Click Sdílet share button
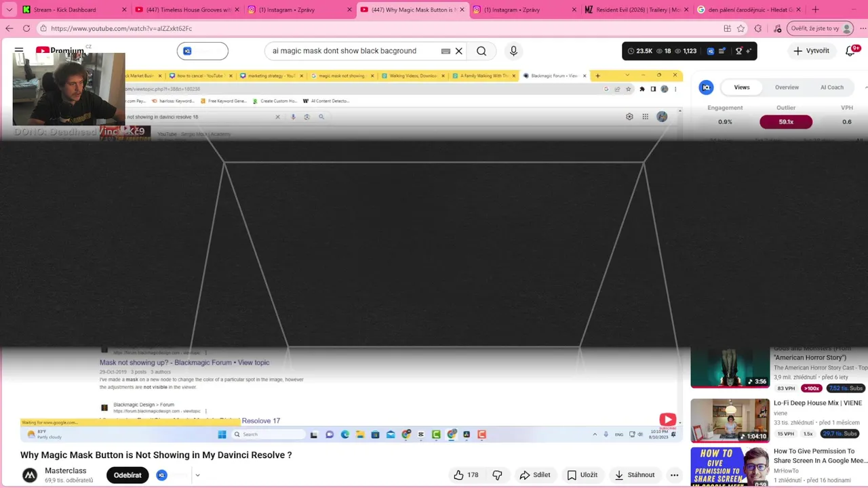 (x=534, y=475)
